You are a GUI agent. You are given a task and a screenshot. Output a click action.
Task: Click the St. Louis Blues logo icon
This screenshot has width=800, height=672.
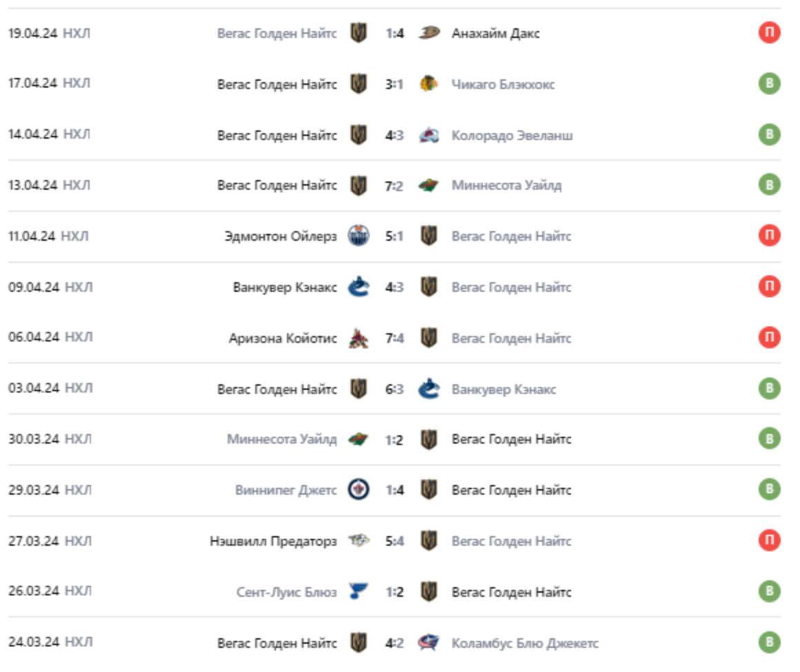(359, 592)
